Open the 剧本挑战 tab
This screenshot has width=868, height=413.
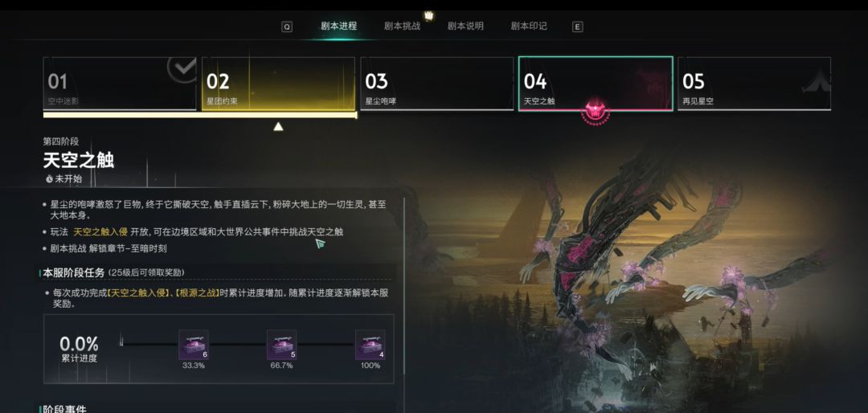coord(402,26)
